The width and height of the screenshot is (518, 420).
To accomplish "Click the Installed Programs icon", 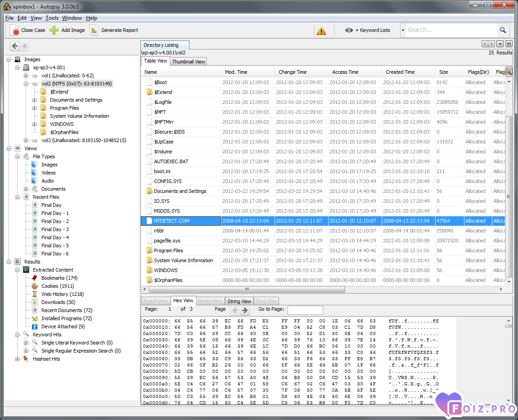I will (35, 318).
